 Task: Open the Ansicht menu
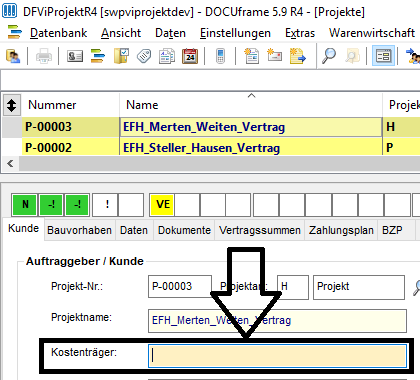(x=121, y=33)
